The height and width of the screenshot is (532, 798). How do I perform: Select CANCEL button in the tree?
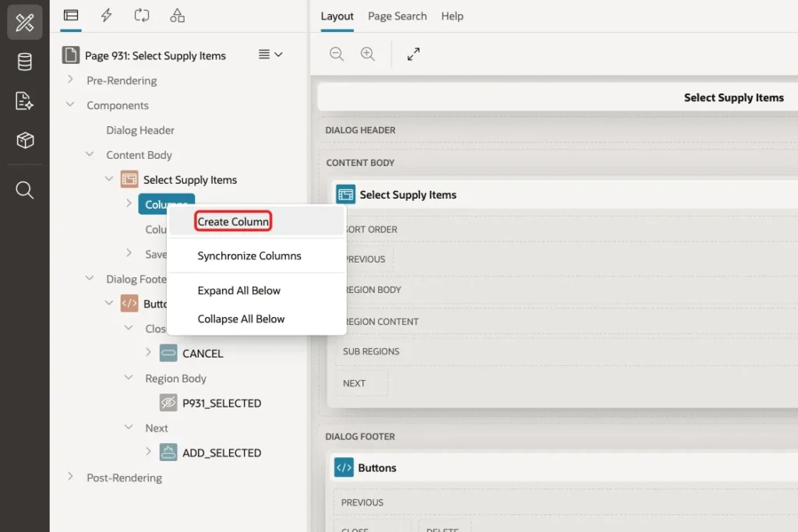click(x=203, y=354)
